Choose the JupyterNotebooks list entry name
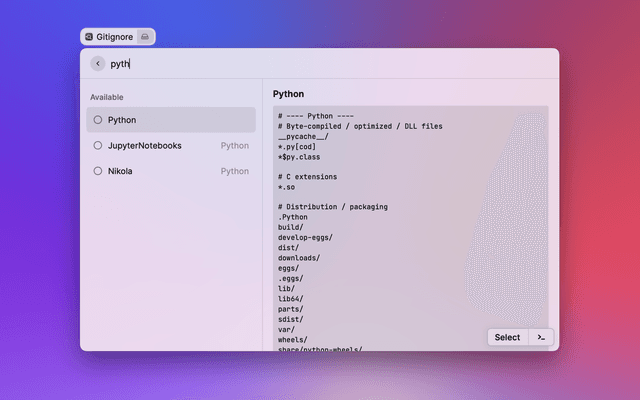Screen dimensions: 640x400 [x=145, y=145]
